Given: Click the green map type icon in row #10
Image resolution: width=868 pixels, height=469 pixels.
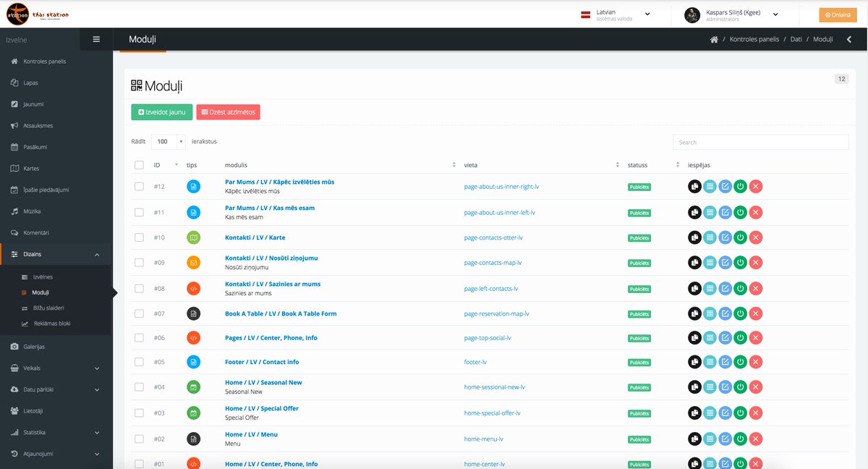Looking at the screenshot, I should pyautogui.click(x=193, y=238).
